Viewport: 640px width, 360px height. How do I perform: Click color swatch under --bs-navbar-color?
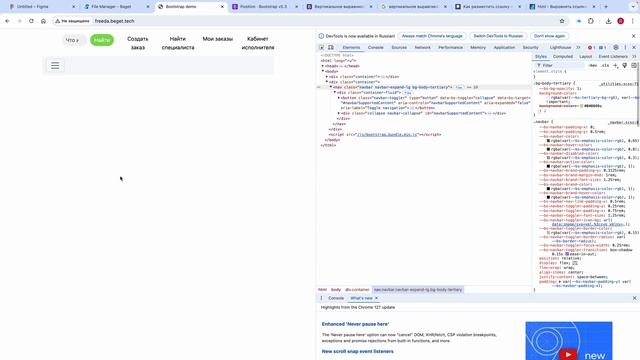549,141
